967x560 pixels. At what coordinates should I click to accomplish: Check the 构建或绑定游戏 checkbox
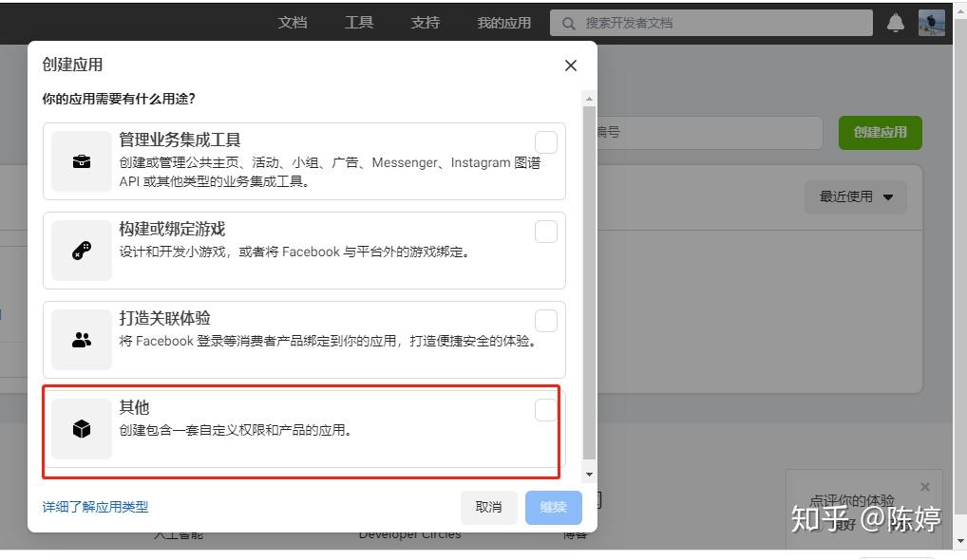[x=546, y=231]
